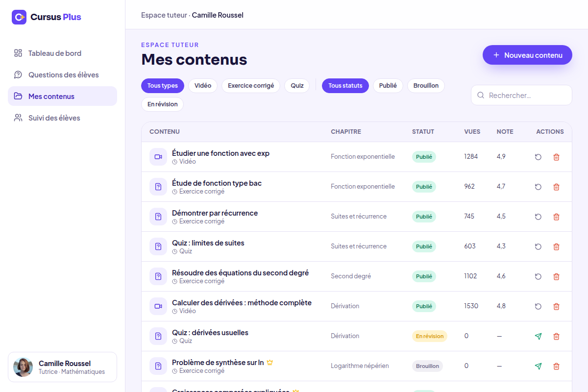Viewport: 588px width, 392px height.
Task: Revert Résoudre des équations du second degré
Action: point(538,276)
